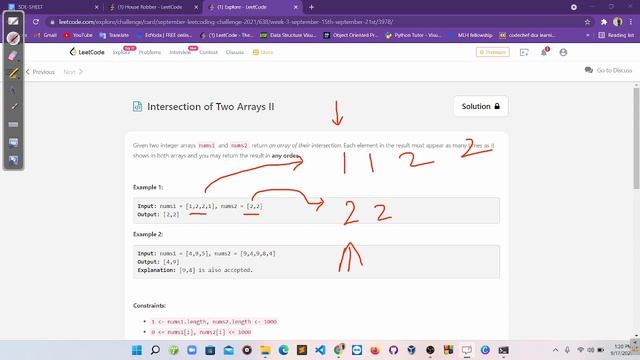Go to Previous item
640x360 pixels.
tap(40, 72)
